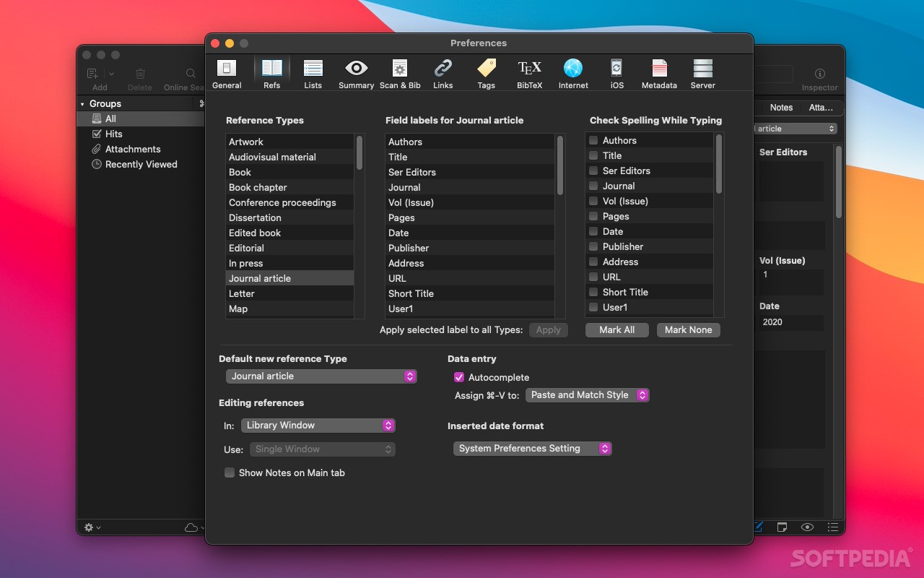Open the iOS sync preferences pane
924x578 pixels.
[x=616, y=72]
